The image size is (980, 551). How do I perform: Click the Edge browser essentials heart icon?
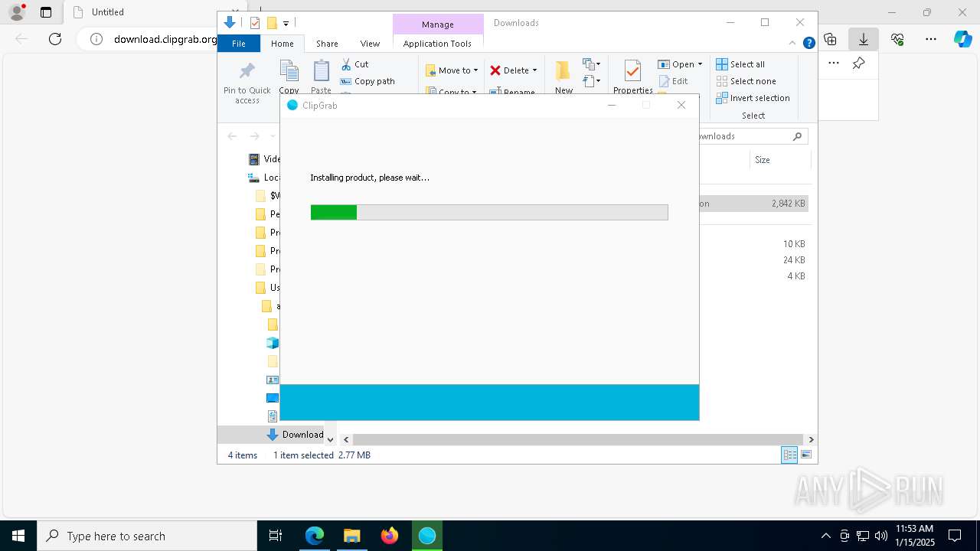coord(897,39)
